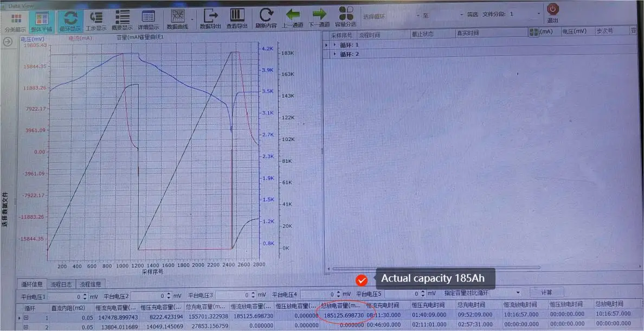
Task: Click the red 退出 exit button
Action: (x=553, y=14)
